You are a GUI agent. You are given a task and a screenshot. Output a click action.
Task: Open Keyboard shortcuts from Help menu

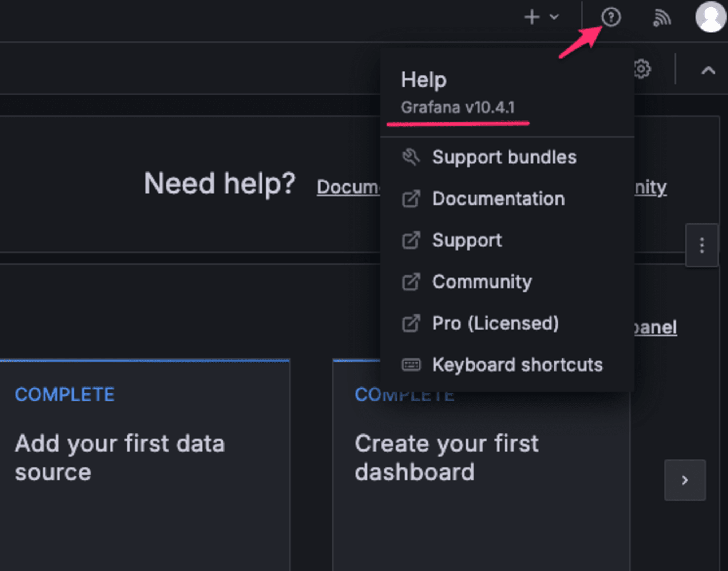pos(507,365)
